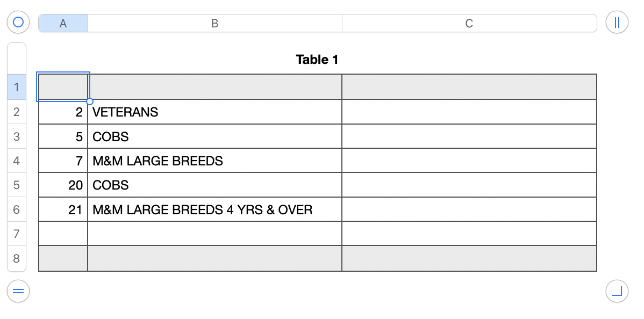
Task: Select the M&M LARGE BREEDS cell
Action: [x=214, y=161]
